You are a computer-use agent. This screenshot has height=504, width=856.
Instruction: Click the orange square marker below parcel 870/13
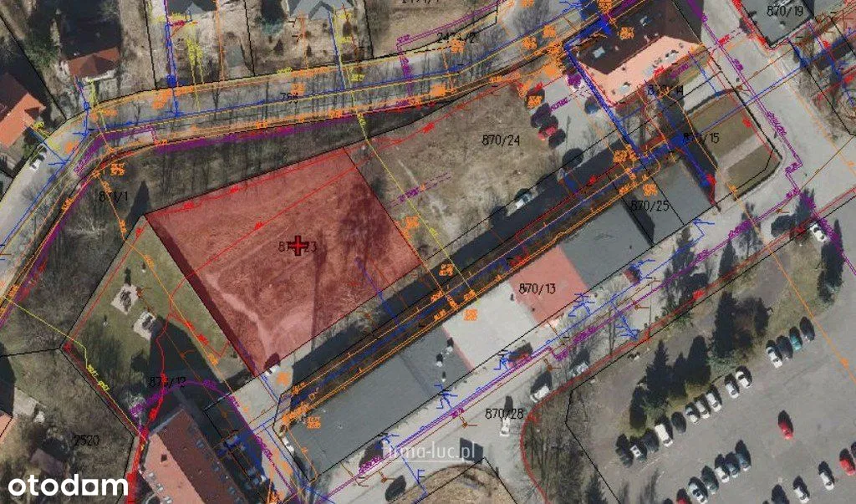471,315
